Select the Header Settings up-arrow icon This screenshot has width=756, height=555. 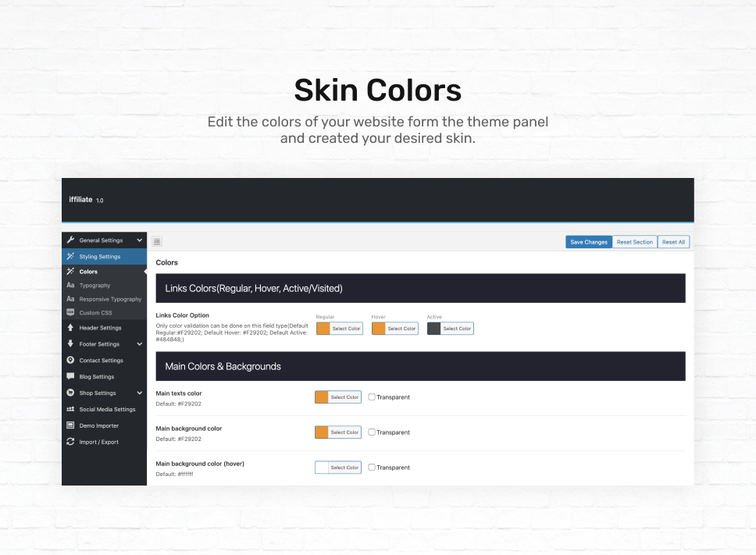pyautogui.click(x=71, y=327)
